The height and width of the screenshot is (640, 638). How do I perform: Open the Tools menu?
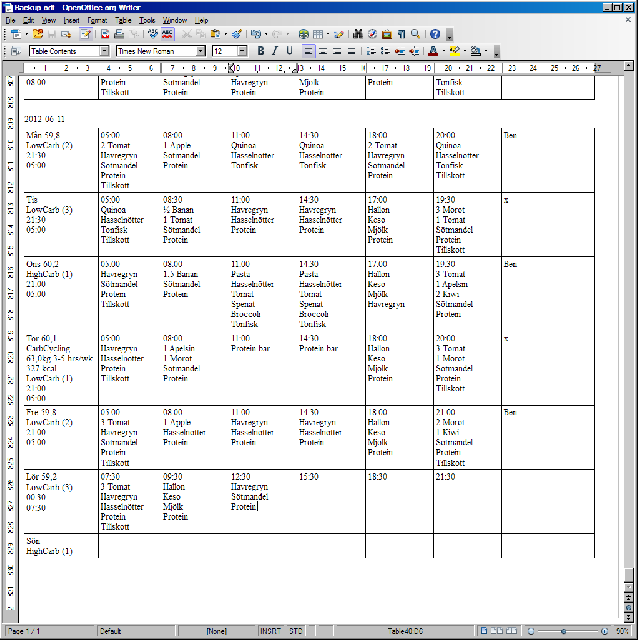pyautogui.click(x=147, y=20)
